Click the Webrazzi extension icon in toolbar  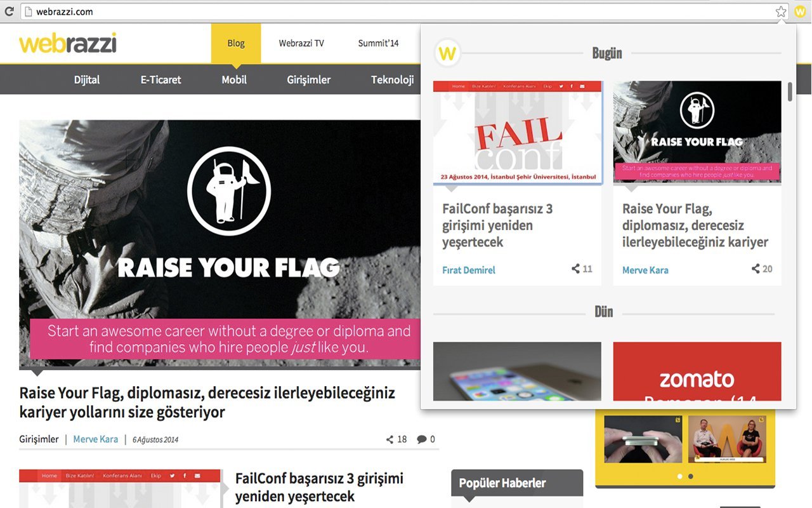799,11
